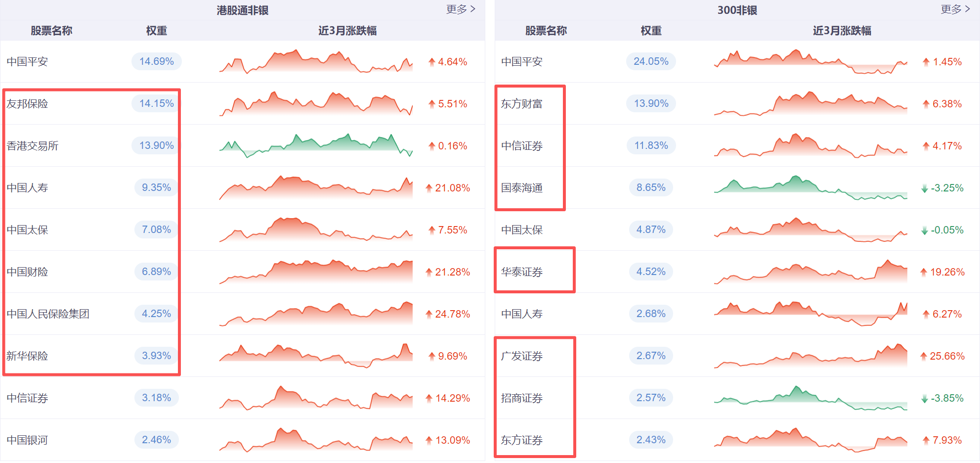Click red up arrow beside 7.55%
Viewport: 980px width, 463px height.
pyautogui.click(x=432, y=230)
